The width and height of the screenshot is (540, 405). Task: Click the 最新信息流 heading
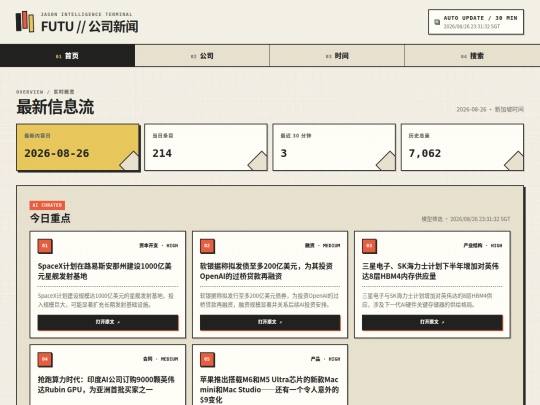coord(55,107)
